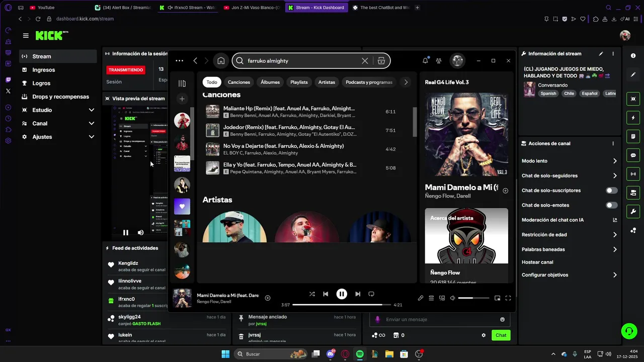Enter Spotify fullscreen view
The image size is (644, 362).
tap(508, 298)
